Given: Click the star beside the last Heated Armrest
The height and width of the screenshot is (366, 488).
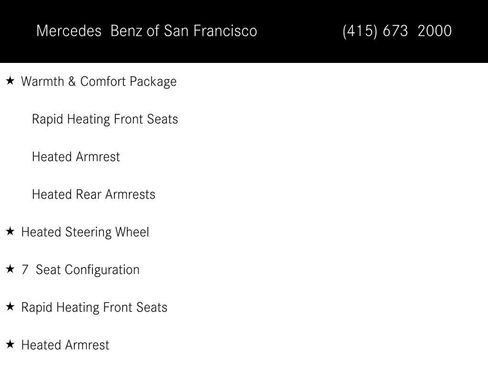Looking at the screenshot, I should point(10,344).
